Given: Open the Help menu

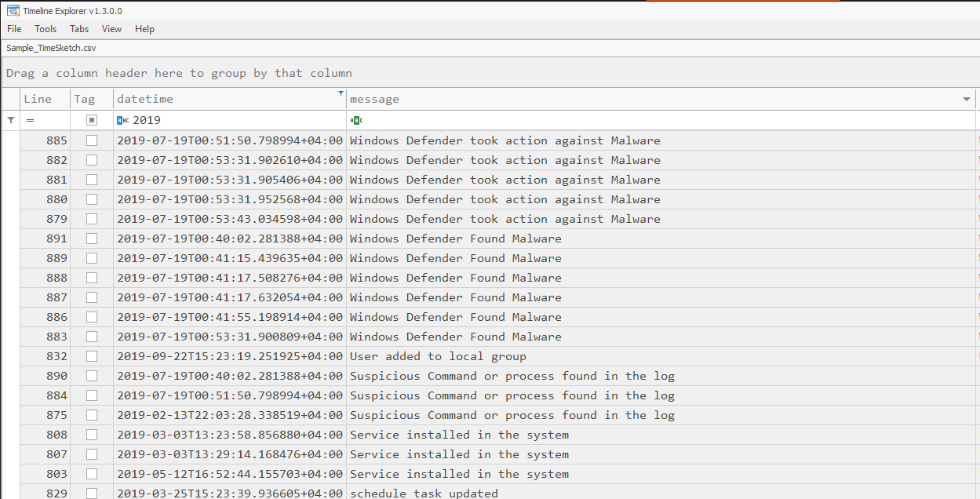Looking at the screenshot, I should click(x=144, y=29).
